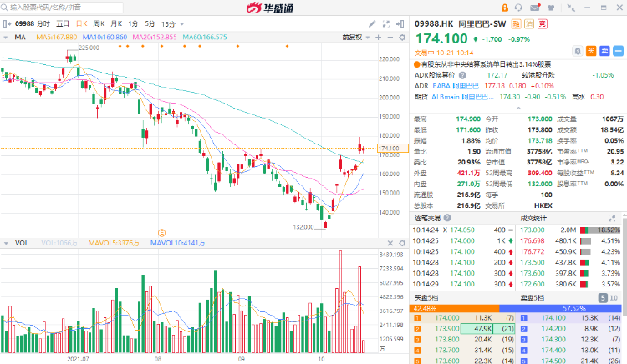627x364 pixels.
Task: Zoom in chart with plus icon
Action: 378,37
